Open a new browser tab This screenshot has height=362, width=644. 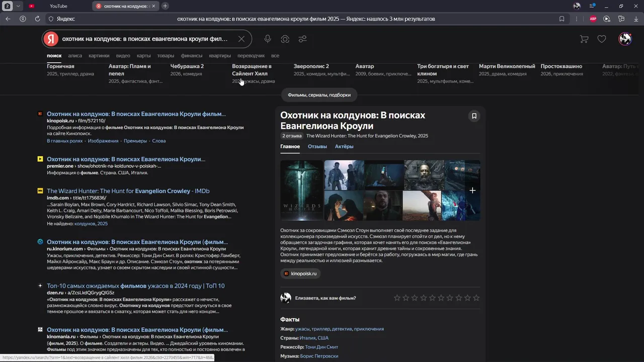[x=165, y=6]
